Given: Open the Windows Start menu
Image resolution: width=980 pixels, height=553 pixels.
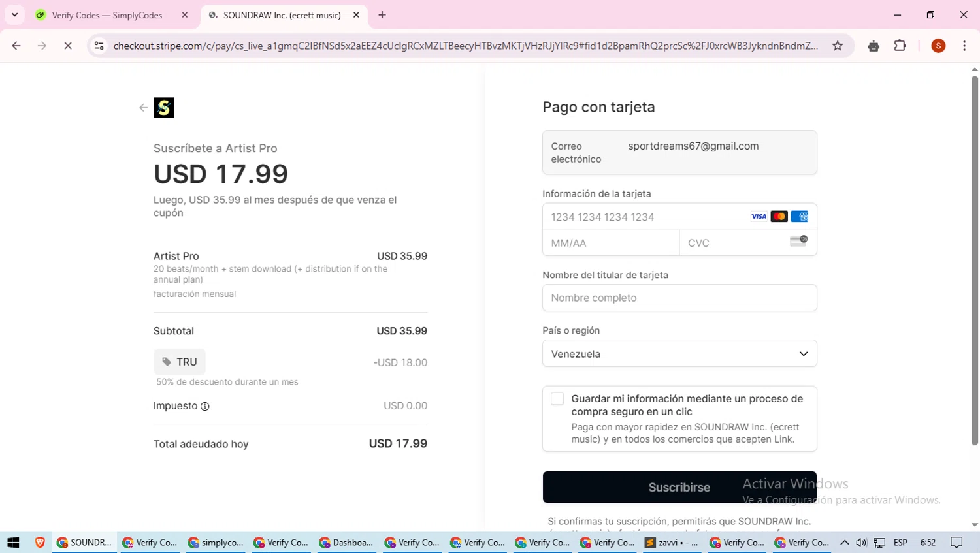Looking at the screenshot, I should coord(13,543).
